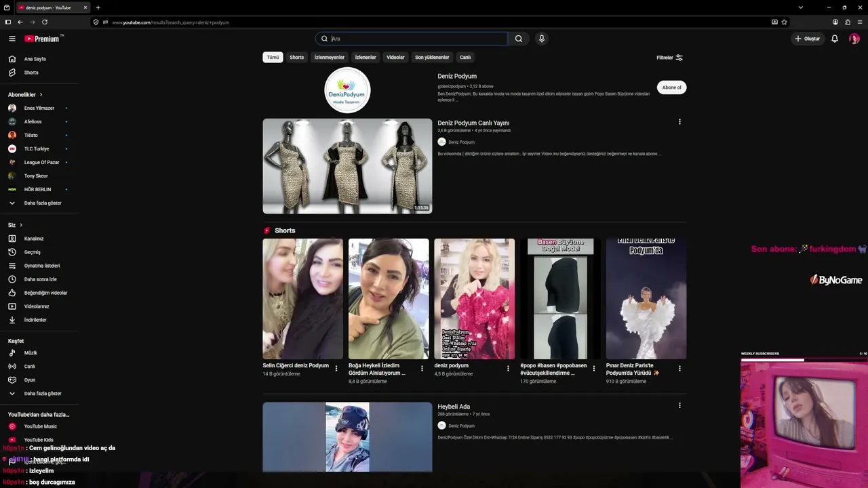Open the Heybeli Ada video title
Viewport: 868px width, 488px height.
[454, 407]
